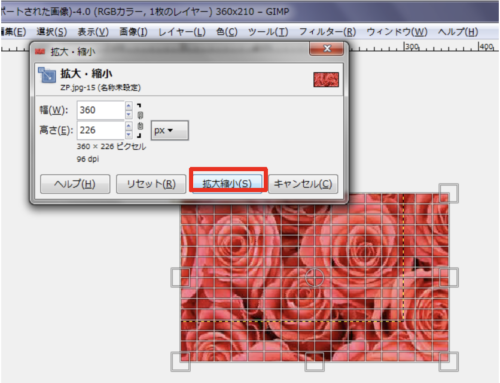Open the 表示(V) menu
This screenshot has height=383, width=500.
click(93, 32)
